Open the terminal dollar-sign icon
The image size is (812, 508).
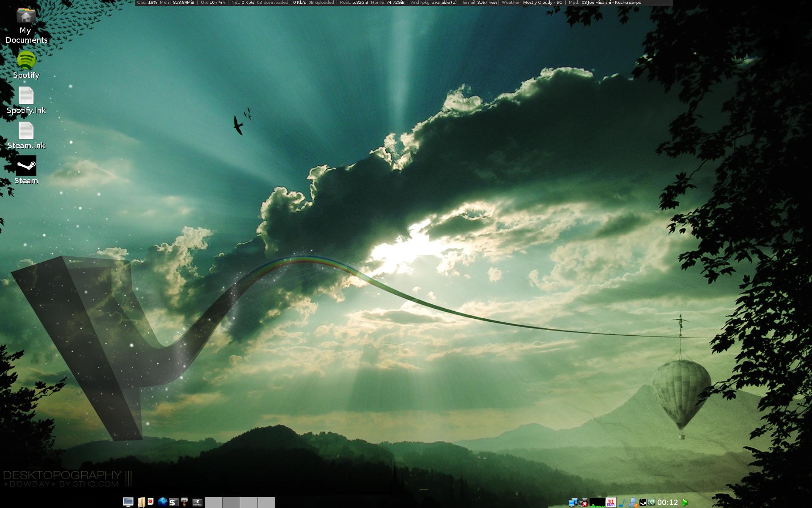pyautogui.click(x=173, y=502)
